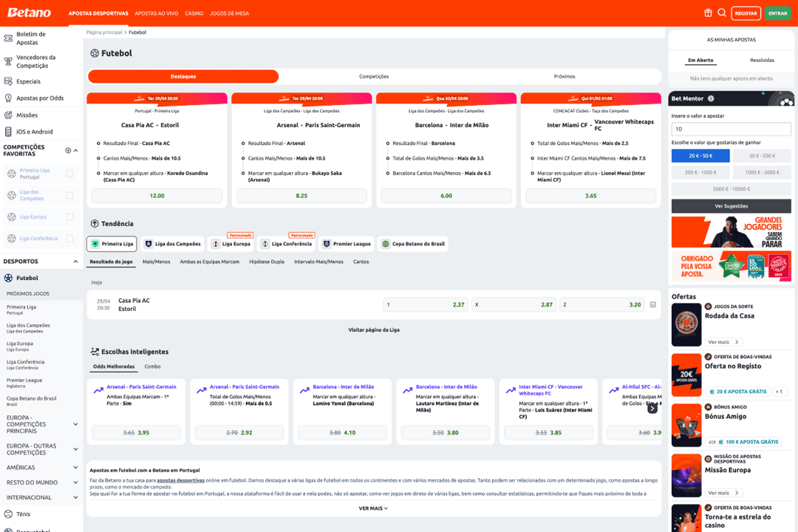The width and height of the screenshot is (798, 532).
Task: Open stats icon for Casa Pia AC match
Action: click(653, 304)
